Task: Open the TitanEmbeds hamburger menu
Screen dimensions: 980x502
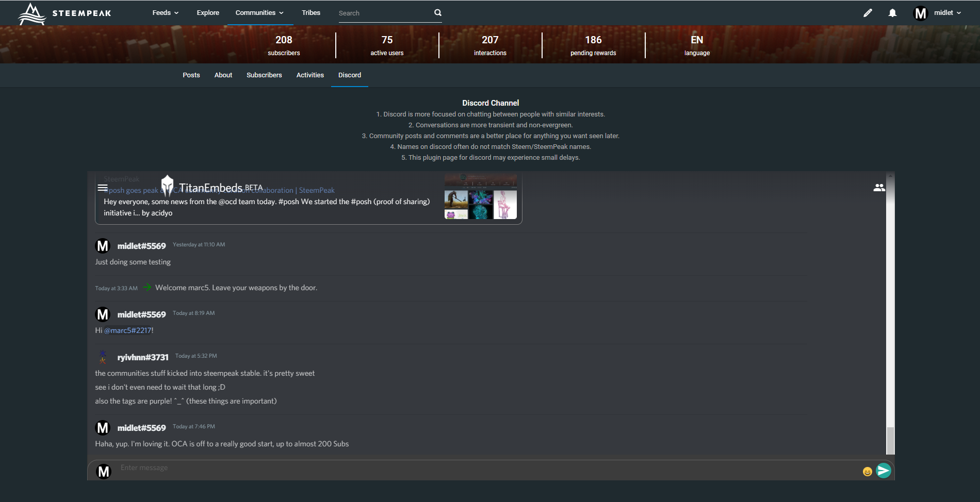Action: pyautogui.click(x=103, y=188)
